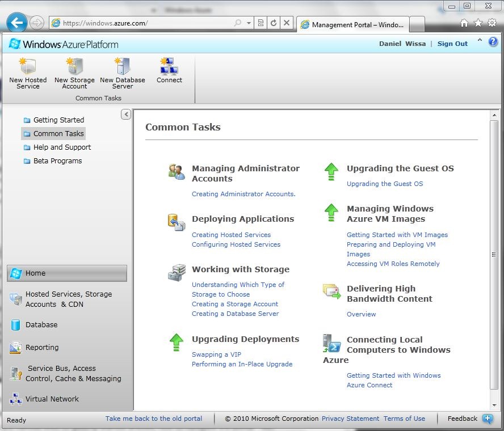Screen dimensions: 504x431
Task: Collapse the ribbon with the caret
Action: (x=480, y=40)
